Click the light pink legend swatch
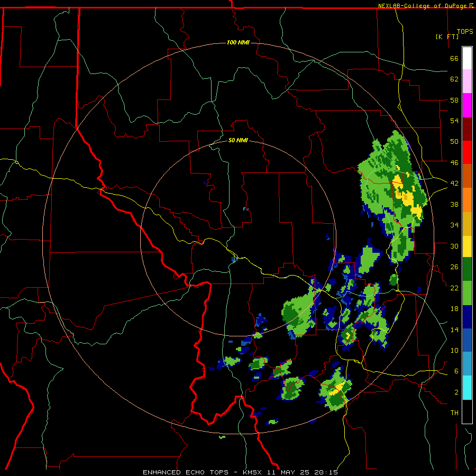 point(467,81)
